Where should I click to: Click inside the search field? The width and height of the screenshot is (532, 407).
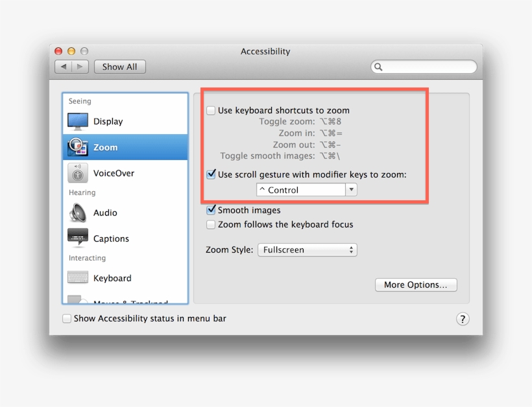tap(424, 67)
